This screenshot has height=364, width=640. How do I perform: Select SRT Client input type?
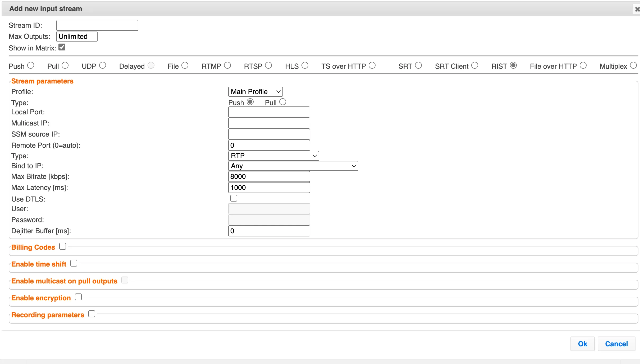tap(475, 65)
